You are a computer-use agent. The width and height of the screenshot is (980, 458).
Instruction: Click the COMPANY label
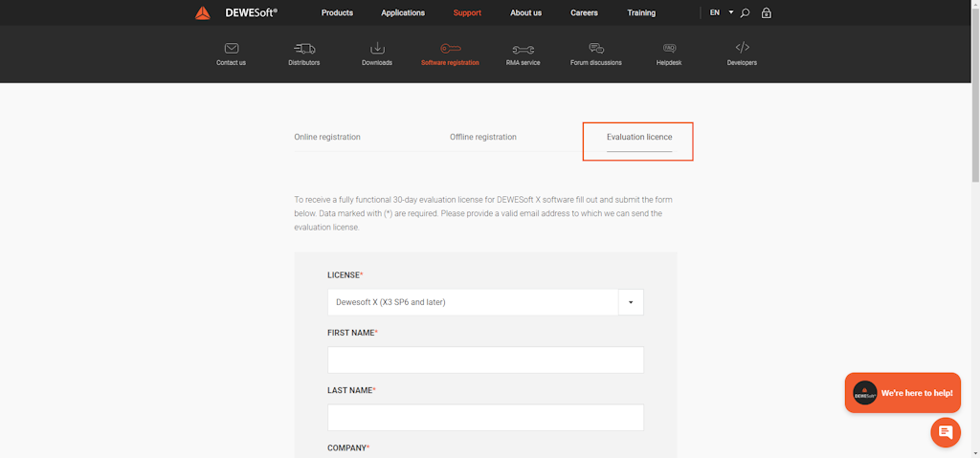(x=348, y=448)
